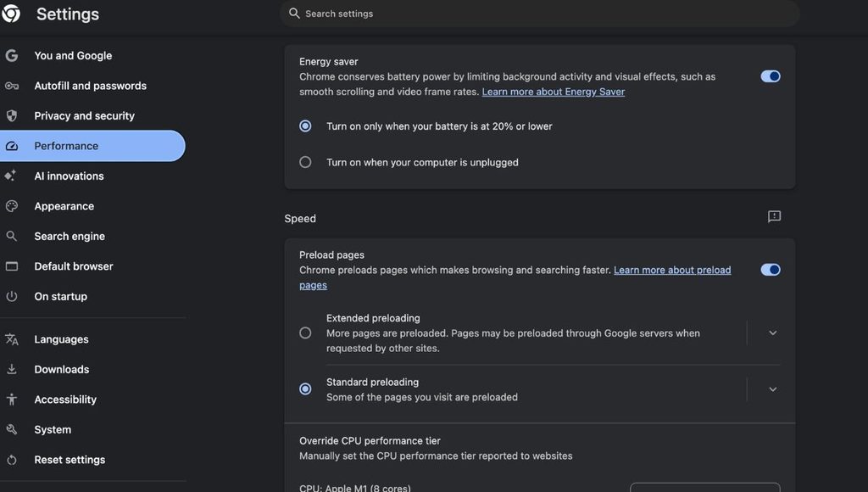868x492 pixels.
Task: Open Learn more about Energy Saver link
Action: 553,92
